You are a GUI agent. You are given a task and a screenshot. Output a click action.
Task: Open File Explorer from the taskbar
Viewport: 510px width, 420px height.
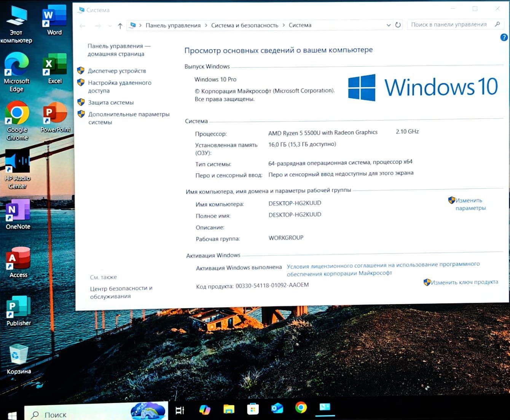click(x=229, y=409)
